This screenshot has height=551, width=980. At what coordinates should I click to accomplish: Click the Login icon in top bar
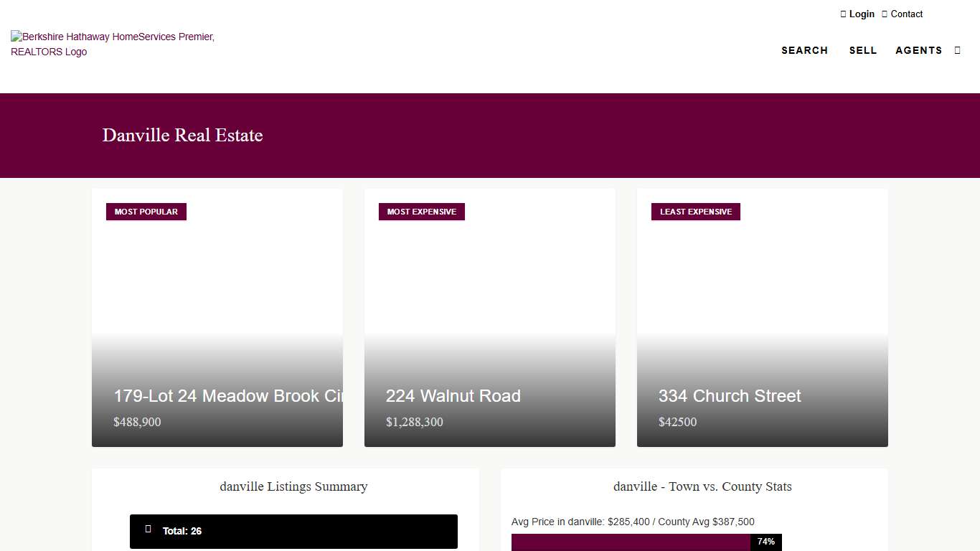pos(844,14)
